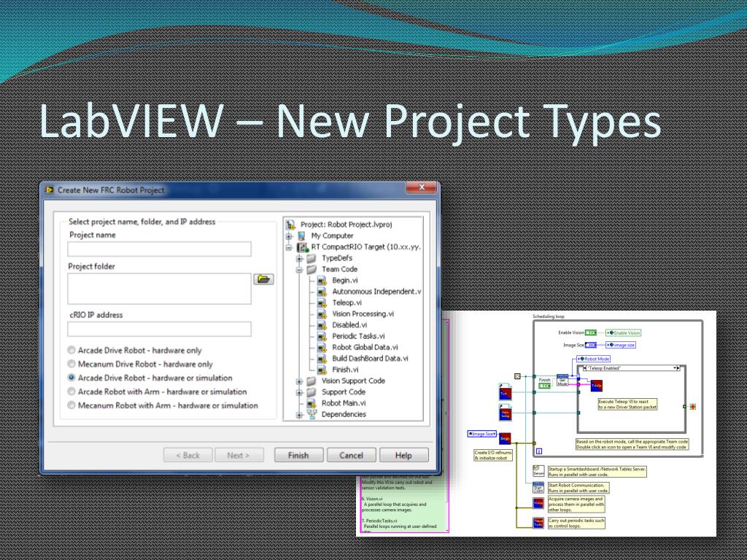The height and width of the screenshot is (560, 747).
Task: Click the My Computer icon in tree
Action: pos(301,236)
